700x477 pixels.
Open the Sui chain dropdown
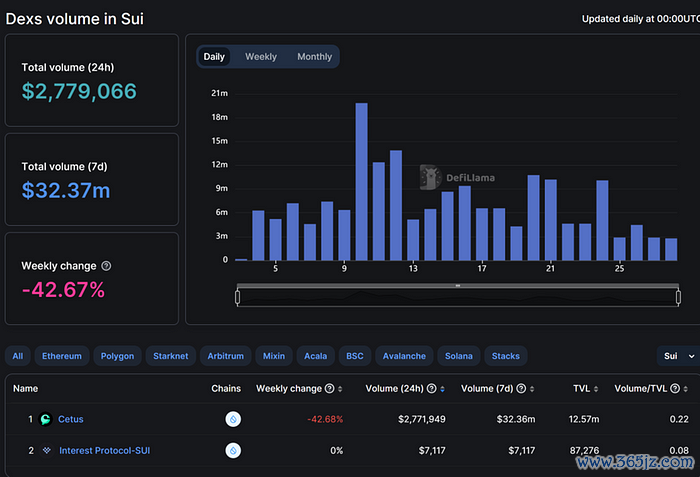[x=679, y=356]
